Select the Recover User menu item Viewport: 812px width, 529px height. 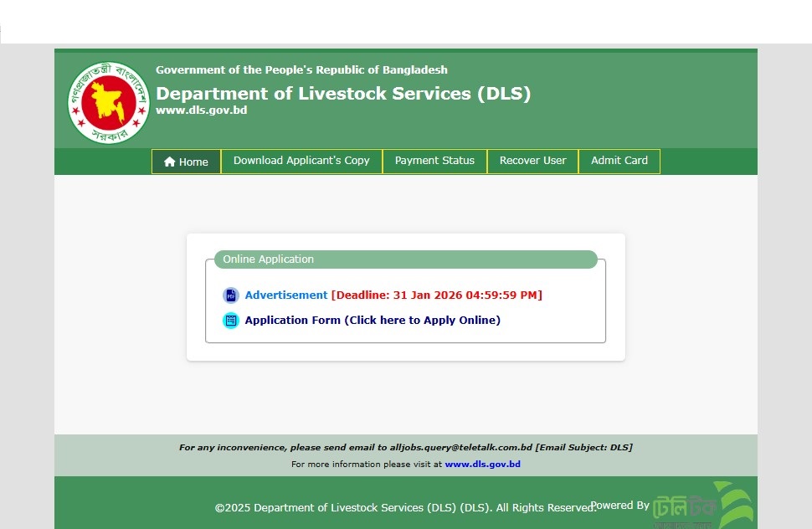(x=532, y=161)
